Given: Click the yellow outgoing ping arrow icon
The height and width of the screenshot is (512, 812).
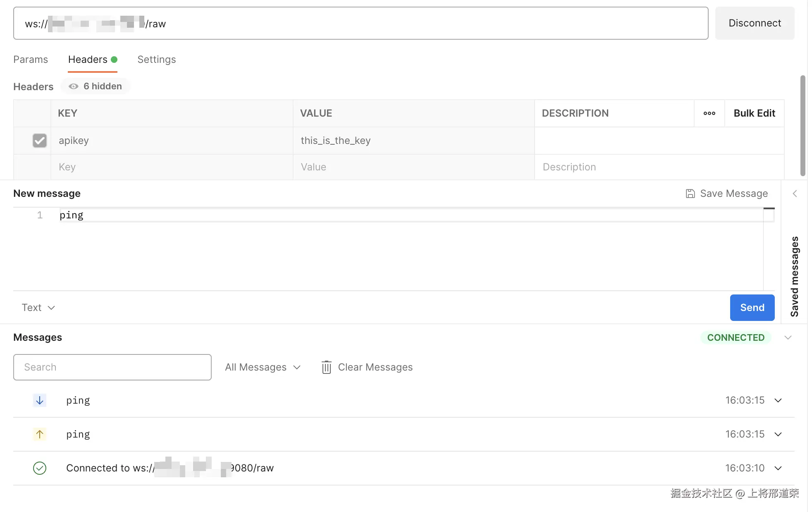Looking at the screenshot, I should coord(40,434).
